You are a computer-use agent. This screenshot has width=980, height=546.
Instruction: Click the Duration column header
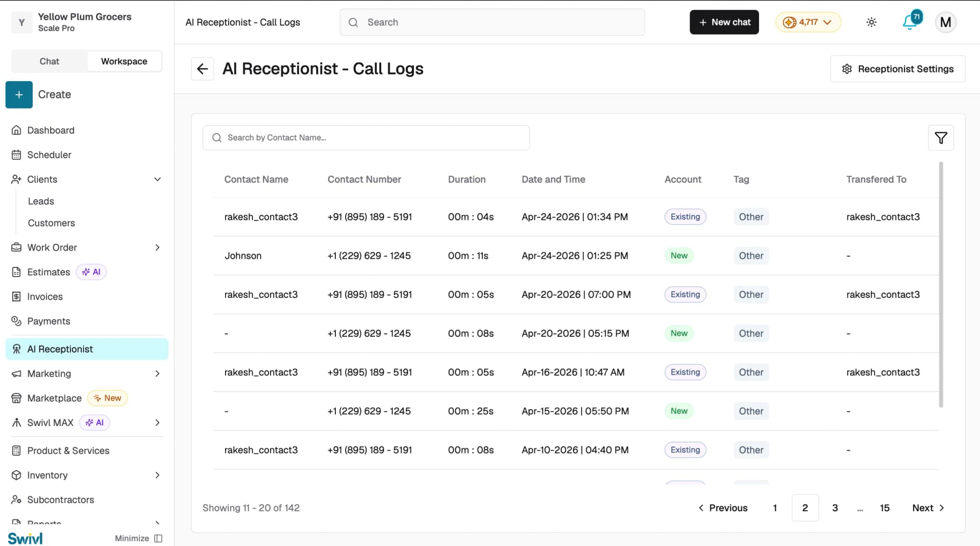tap(467, 179)
